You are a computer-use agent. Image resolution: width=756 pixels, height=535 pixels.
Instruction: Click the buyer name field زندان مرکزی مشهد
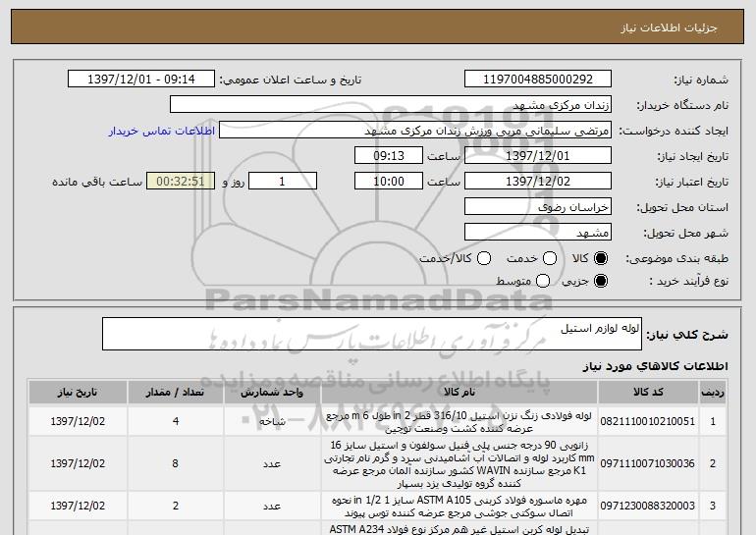(391, 105)
